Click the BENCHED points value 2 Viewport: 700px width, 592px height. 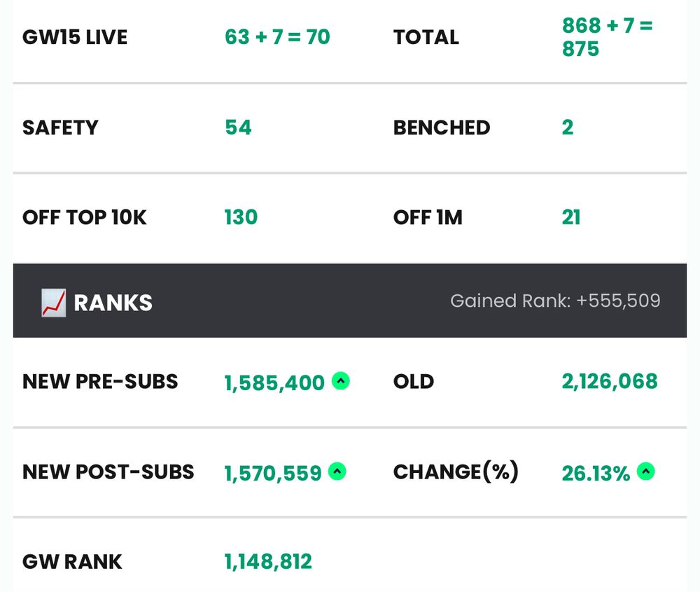click(x=568, y=128)
